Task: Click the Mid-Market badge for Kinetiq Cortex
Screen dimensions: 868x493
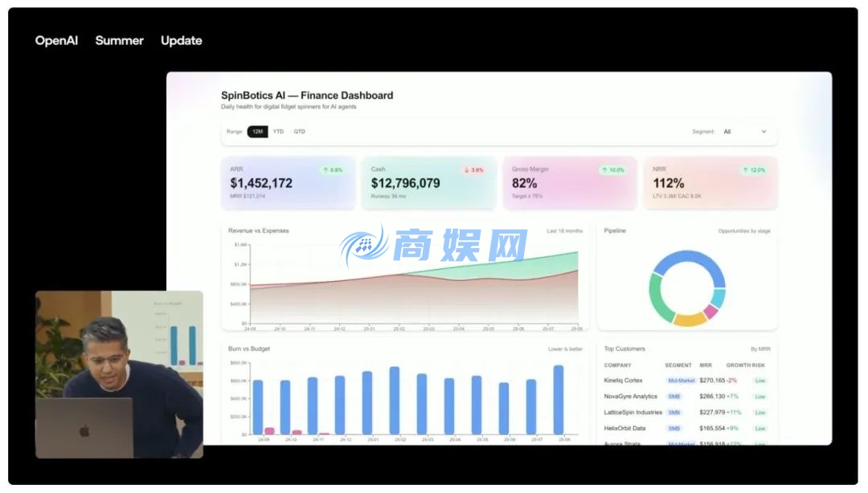Action: click(x=681, y=380)
